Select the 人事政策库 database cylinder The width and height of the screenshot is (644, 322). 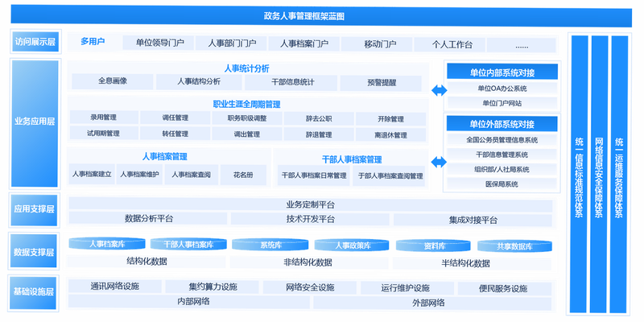(x=353, y=246)
